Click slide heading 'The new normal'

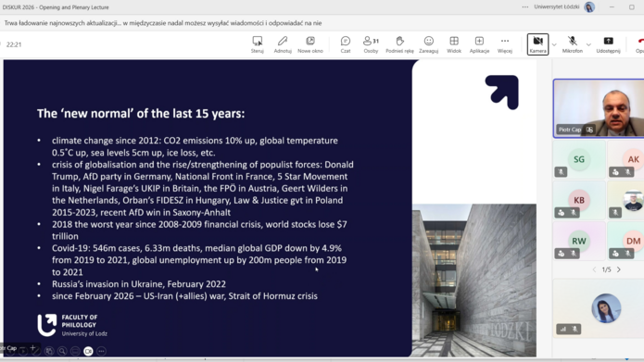coord(141,114)
